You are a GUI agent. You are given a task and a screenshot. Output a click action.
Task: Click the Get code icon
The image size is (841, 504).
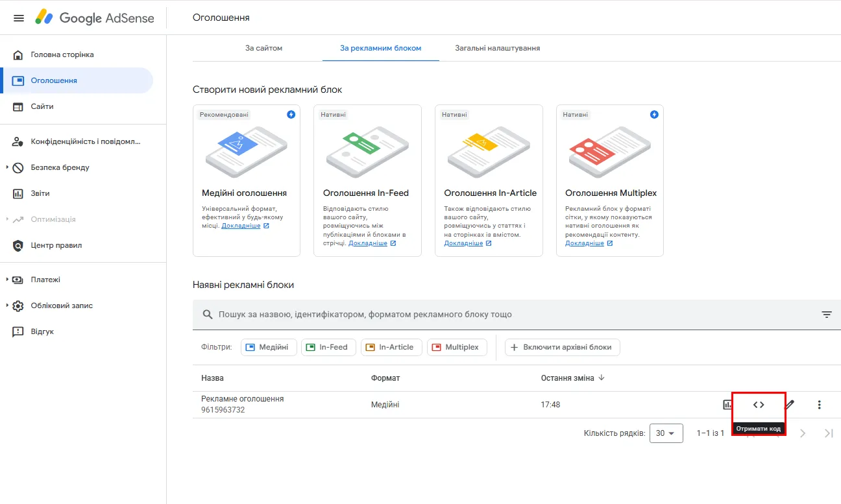click(759, 405)
